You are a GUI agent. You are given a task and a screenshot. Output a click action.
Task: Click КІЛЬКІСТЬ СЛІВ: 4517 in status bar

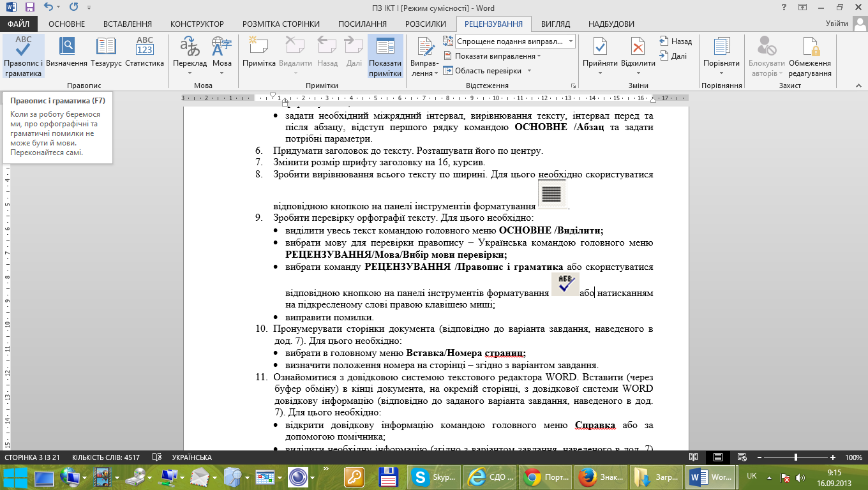[x=106, y=457]
